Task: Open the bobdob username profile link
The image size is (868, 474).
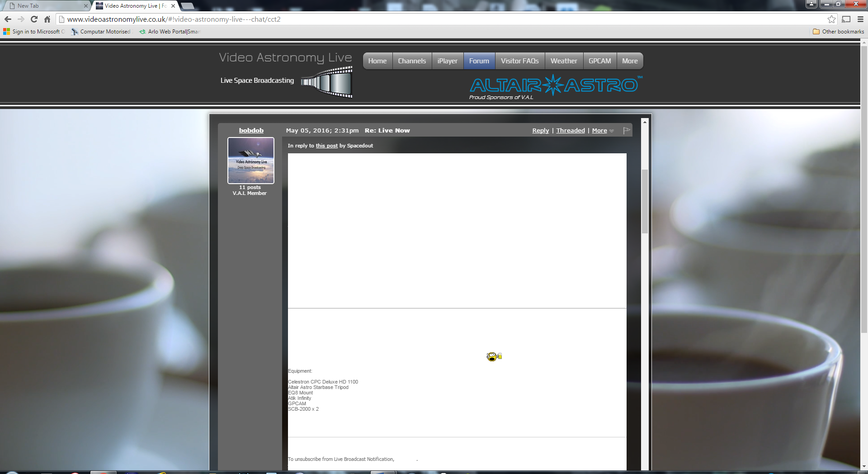Action: click(x=251, y=130)
